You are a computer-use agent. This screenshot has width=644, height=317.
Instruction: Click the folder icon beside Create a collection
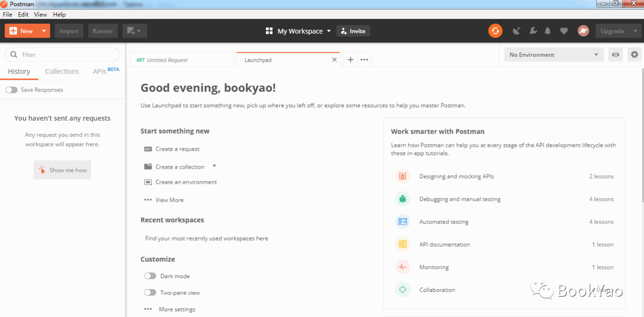click(148, 167)
